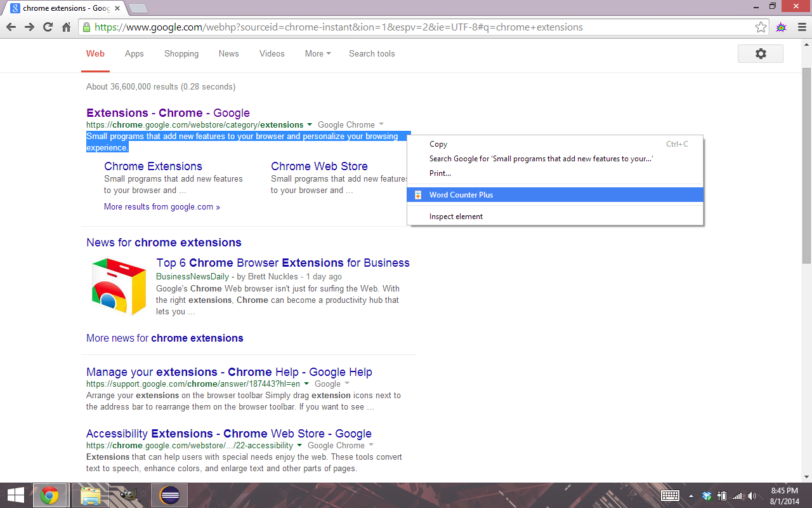Click the scrollbar up arrow

point(806,44)
